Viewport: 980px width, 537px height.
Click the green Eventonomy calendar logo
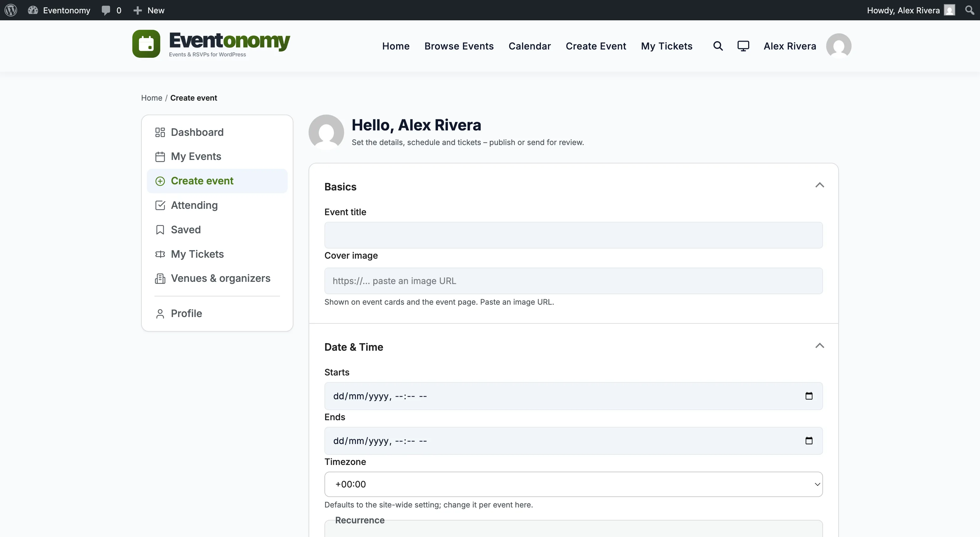click(x=146, y=44)
